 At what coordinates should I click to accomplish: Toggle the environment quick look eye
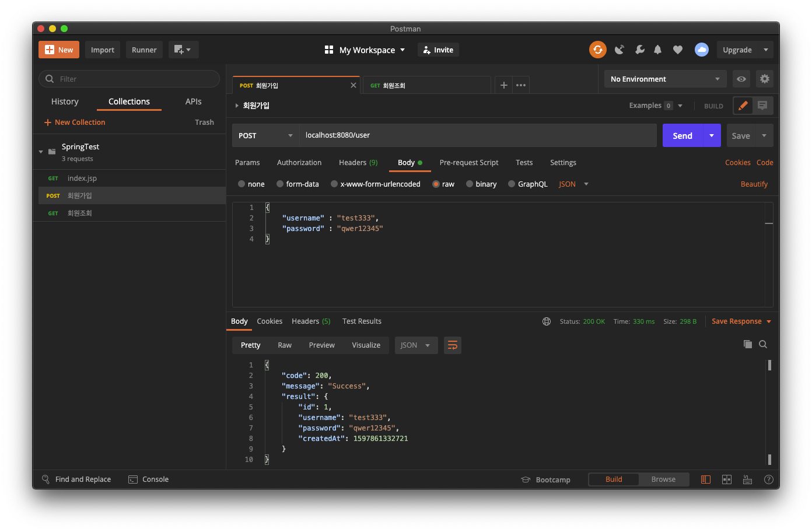click(x=741, y=79)
